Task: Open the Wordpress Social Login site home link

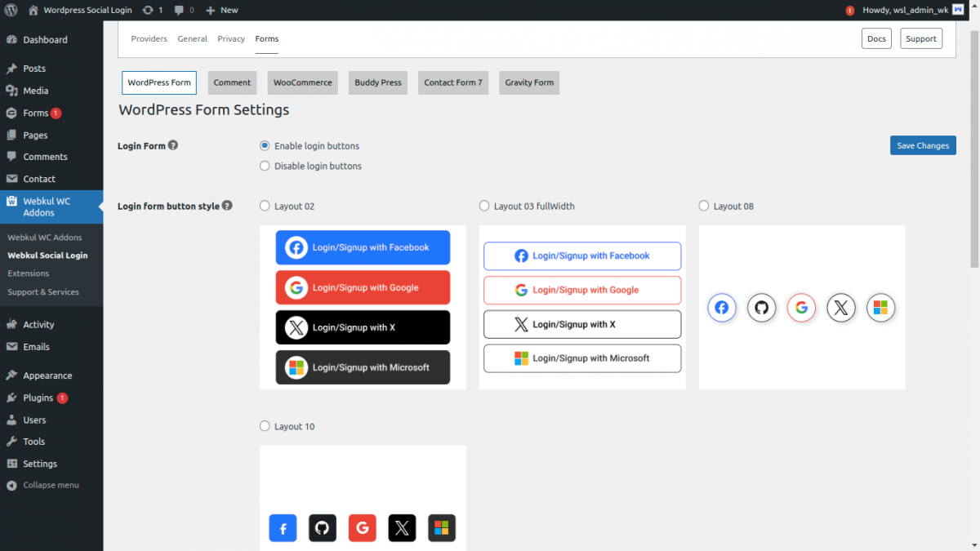Action: [80, 10]
